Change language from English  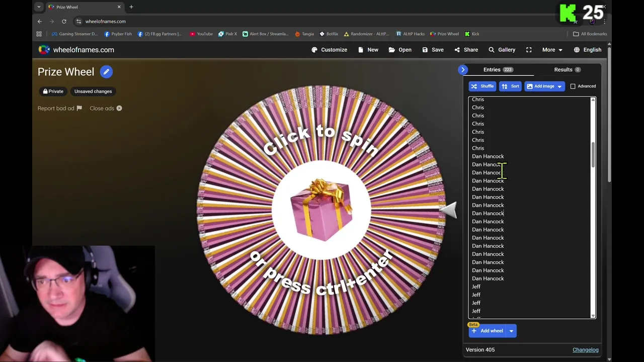tap(587, 50)
